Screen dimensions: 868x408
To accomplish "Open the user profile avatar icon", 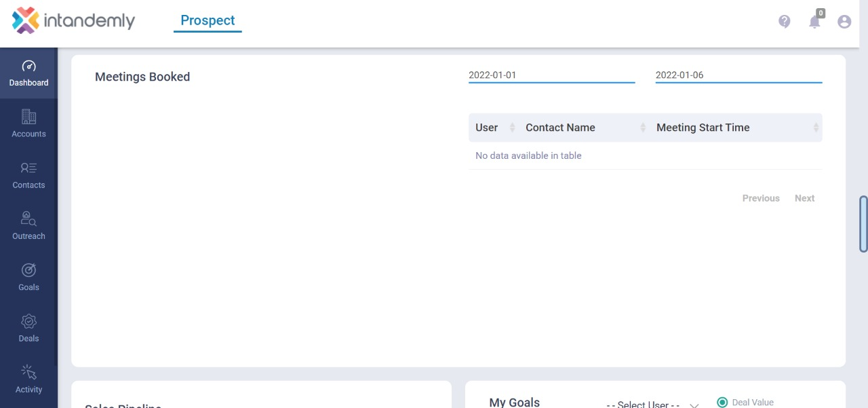I will tap(844, 21).
